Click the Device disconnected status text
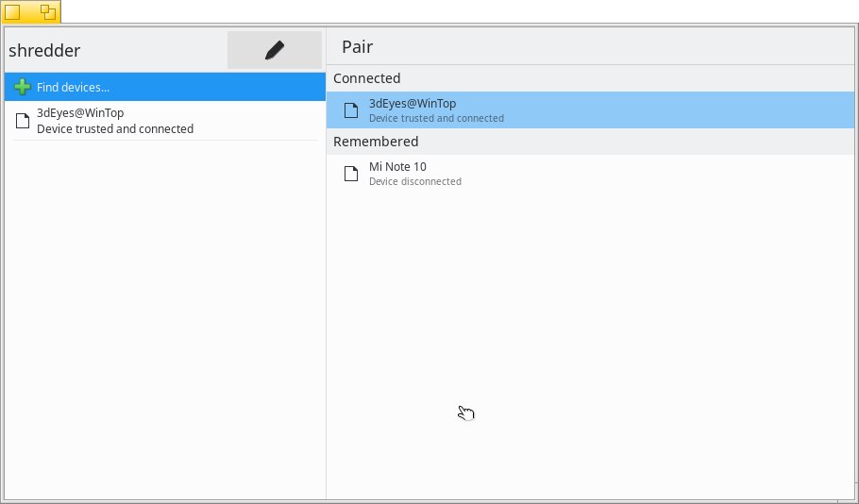Viewport: 859px width, 504px height. [415, 181]
